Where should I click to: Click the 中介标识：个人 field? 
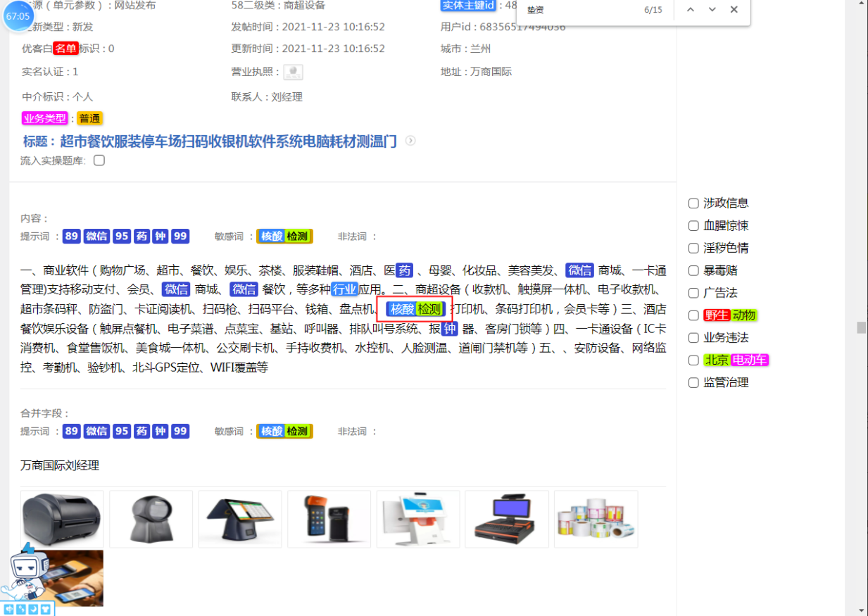pos(58,97)
